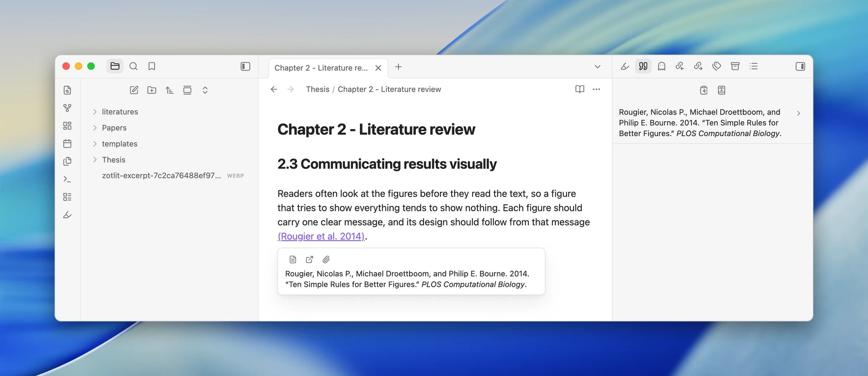Click the Chapter 2 breadcrumb title
Screen dimensions: 868x376
pyautogui.click(x=389, y=89)
